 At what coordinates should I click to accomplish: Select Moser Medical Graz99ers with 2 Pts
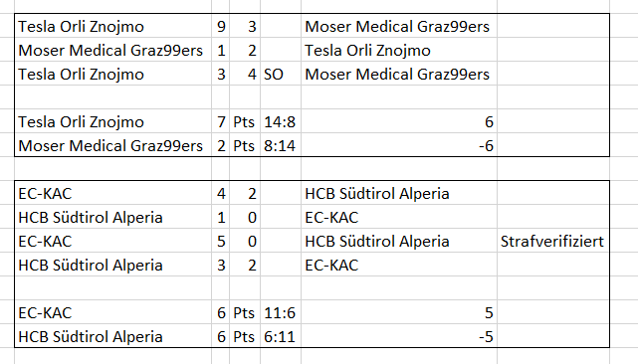[112, 145]
